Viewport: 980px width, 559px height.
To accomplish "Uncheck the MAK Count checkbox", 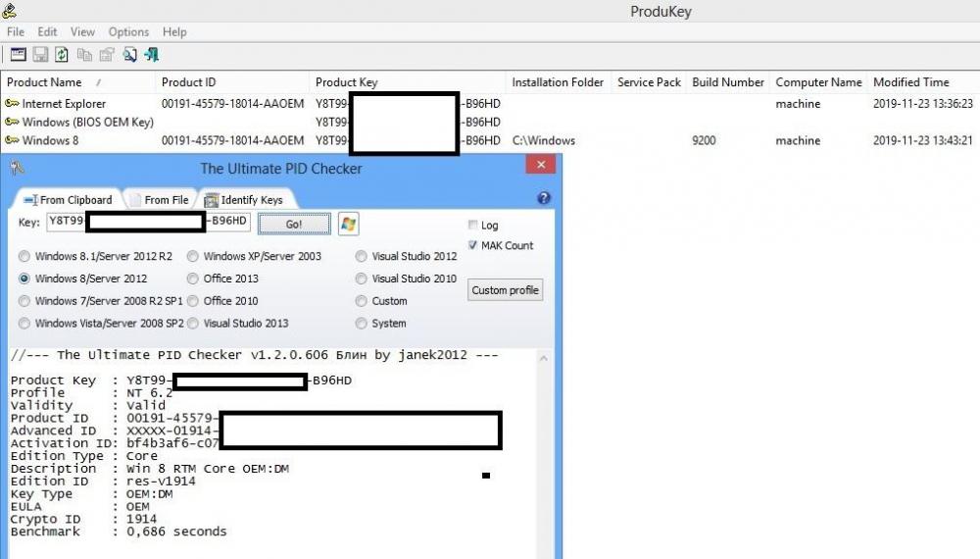I will click(474, 245).
